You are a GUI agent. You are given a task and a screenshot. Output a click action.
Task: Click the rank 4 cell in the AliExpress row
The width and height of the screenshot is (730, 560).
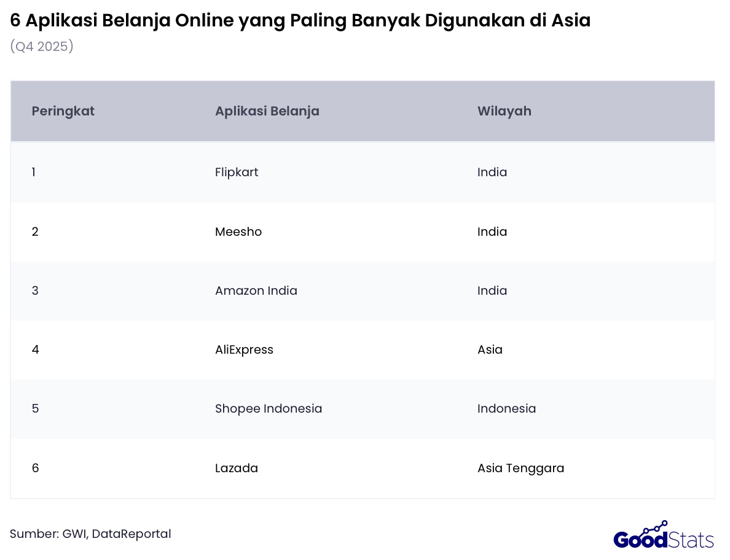[x=35, y=350]
